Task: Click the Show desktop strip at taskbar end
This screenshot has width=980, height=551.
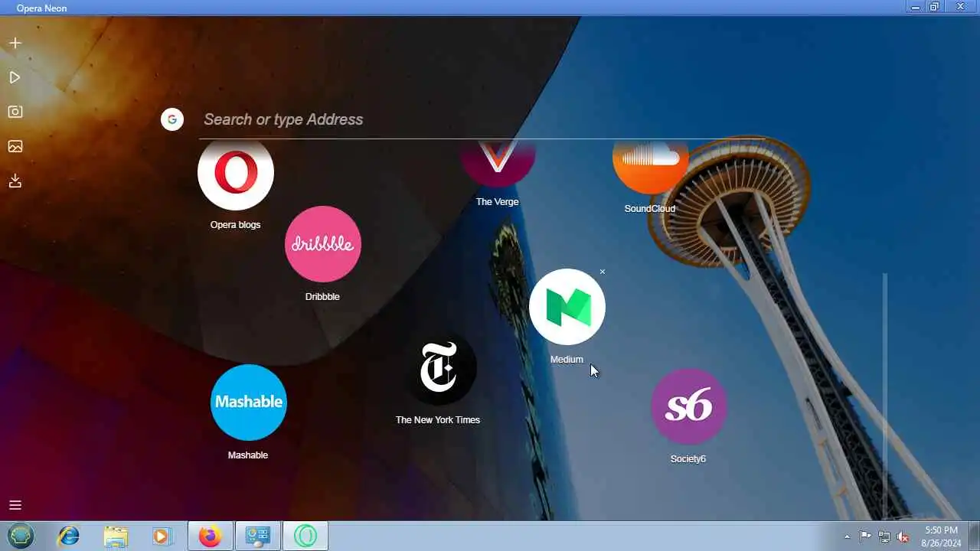Action: coord(974,536)
